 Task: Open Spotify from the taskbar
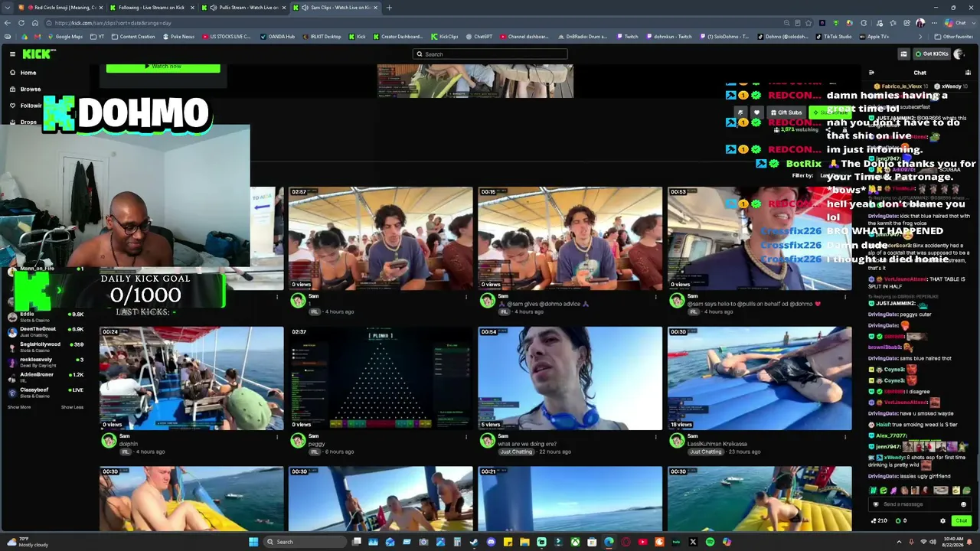[710, 542]
